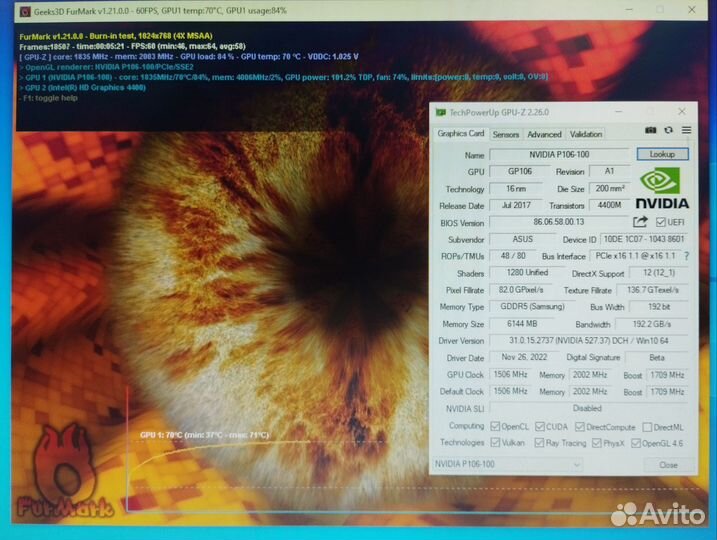Toggle the DirectCompute checkbox

click(x=580, y=427)
